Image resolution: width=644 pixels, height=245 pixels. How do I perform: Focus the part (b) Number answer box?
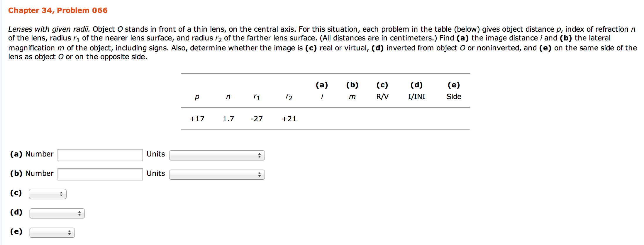[100, 174]
